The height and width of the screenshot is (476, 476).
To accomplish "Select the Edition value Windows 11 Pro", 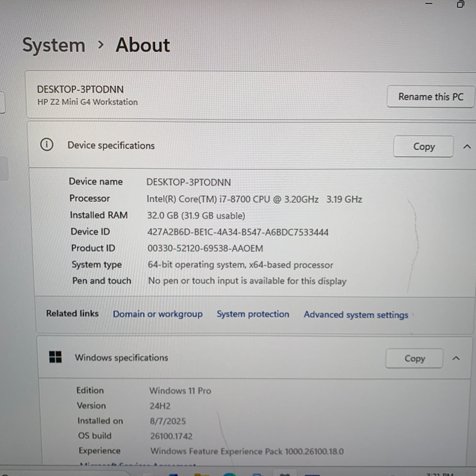I will [180, 391].
